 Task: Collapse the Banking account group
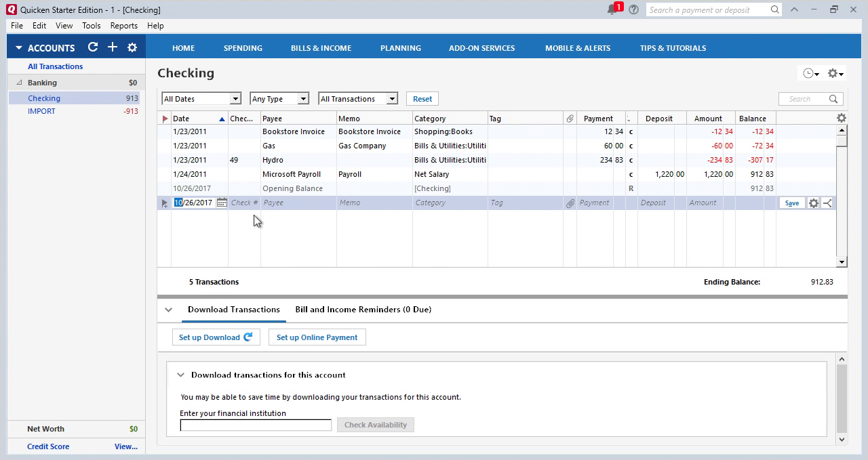point(19,83)
